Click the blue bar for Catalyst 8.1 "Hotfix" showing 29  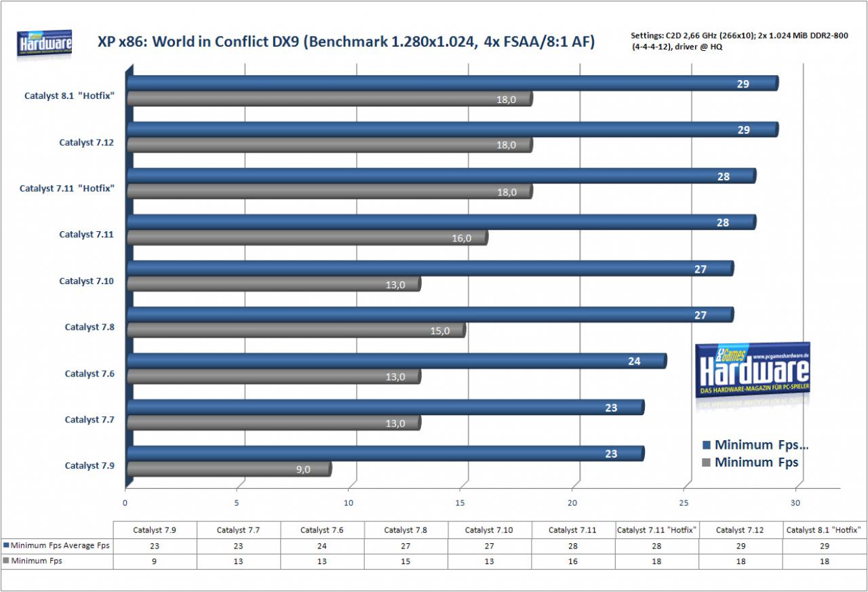click(452, 83)
